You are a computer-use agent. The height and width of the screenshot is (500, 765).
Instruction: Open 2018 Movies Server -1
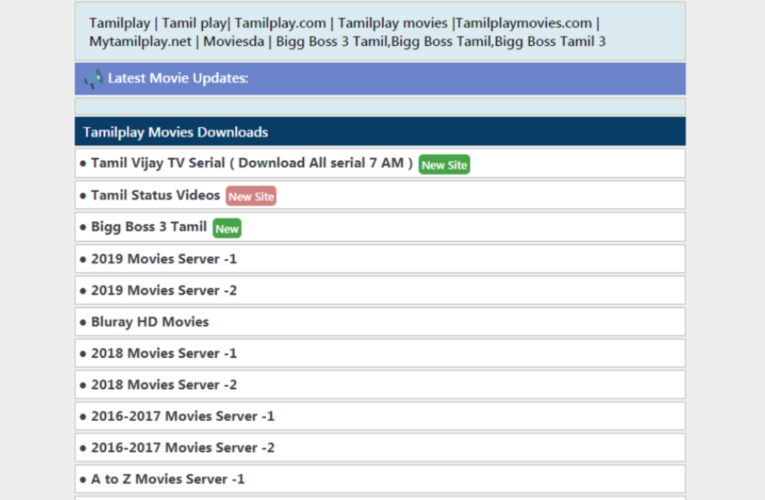click(x=164, y=353)
